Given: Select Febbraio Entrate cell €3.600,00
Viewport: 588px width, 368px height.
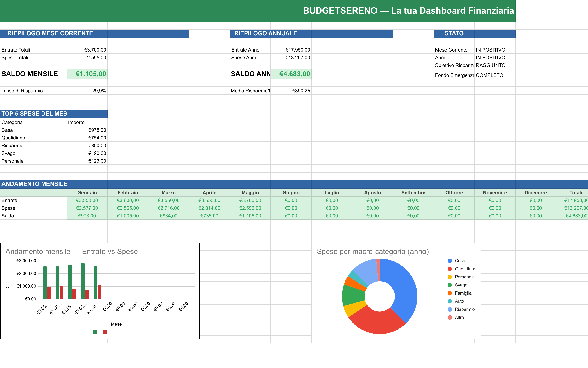Looking at the screenshot, I should 128,201.
